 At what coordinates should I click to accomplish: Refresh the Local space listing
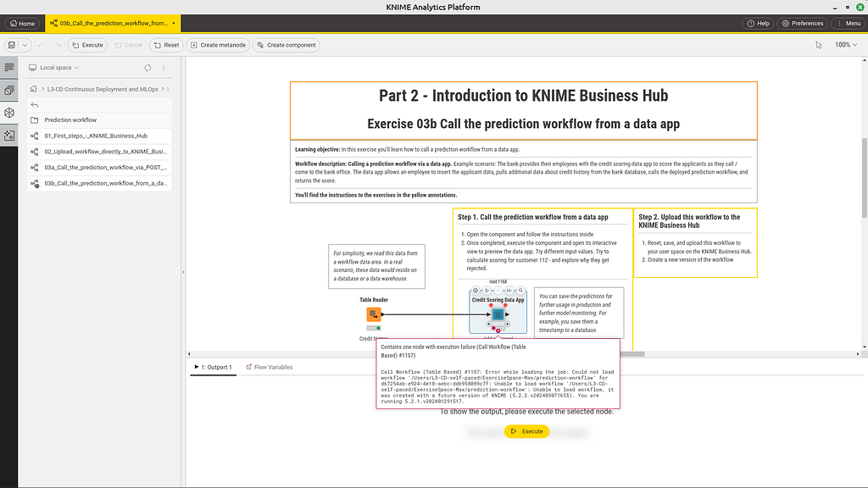pos(147,68)
